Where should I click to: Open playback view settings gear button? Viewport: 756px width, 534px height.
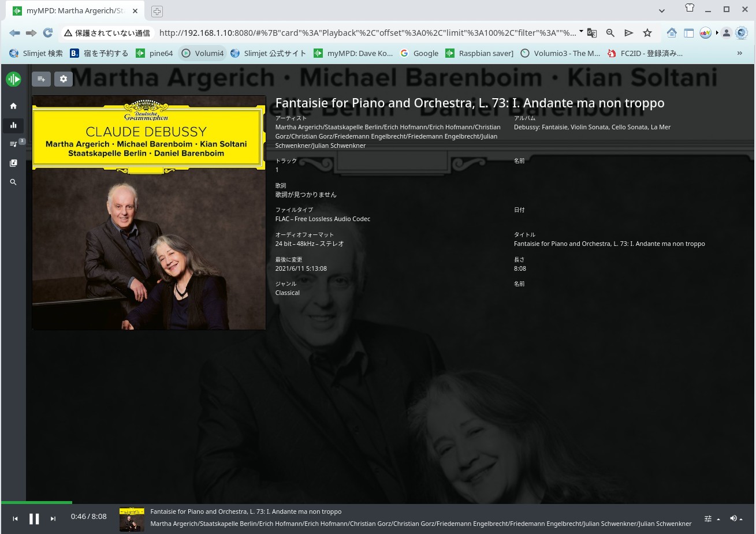tap(64, 79)
